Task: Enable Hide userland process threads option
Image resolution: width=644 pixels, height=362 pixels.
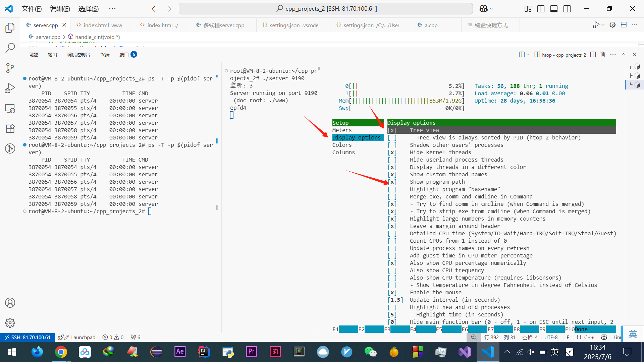Action: pyautogui.click(x=392, y=160)
